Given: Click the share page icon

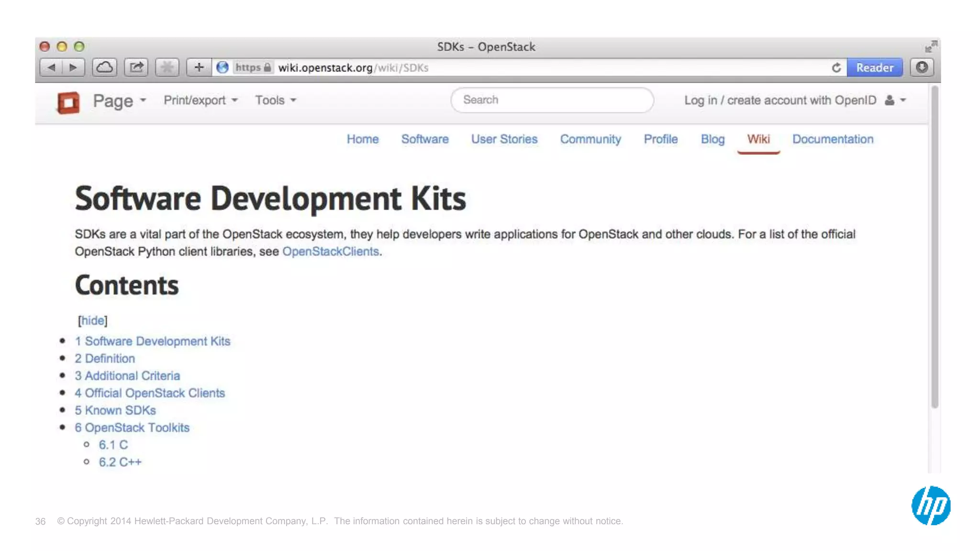Looking at the screenshot, I should 136,67.
